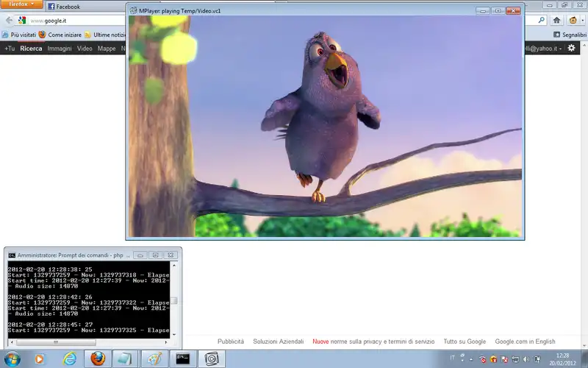Switch to Paint taskbar icon
This screenshot has width=588, height=368.
154,359
